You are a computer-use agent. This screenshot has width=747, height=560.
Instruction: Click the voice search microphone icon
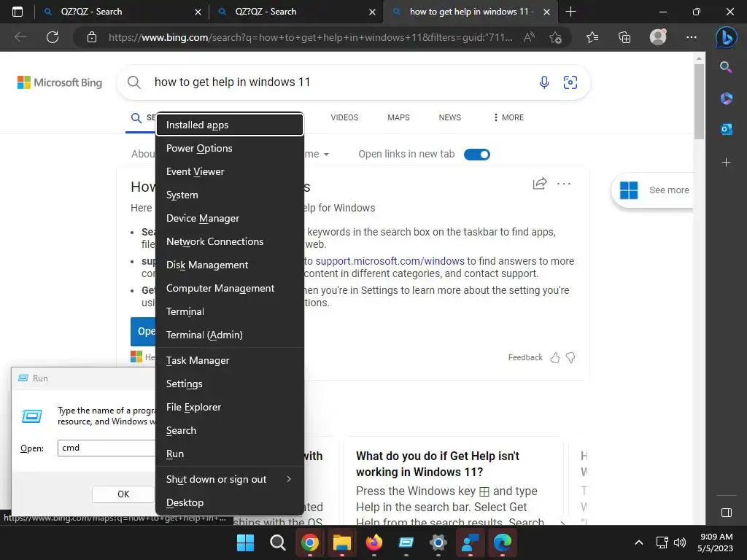tap(544, 82)
